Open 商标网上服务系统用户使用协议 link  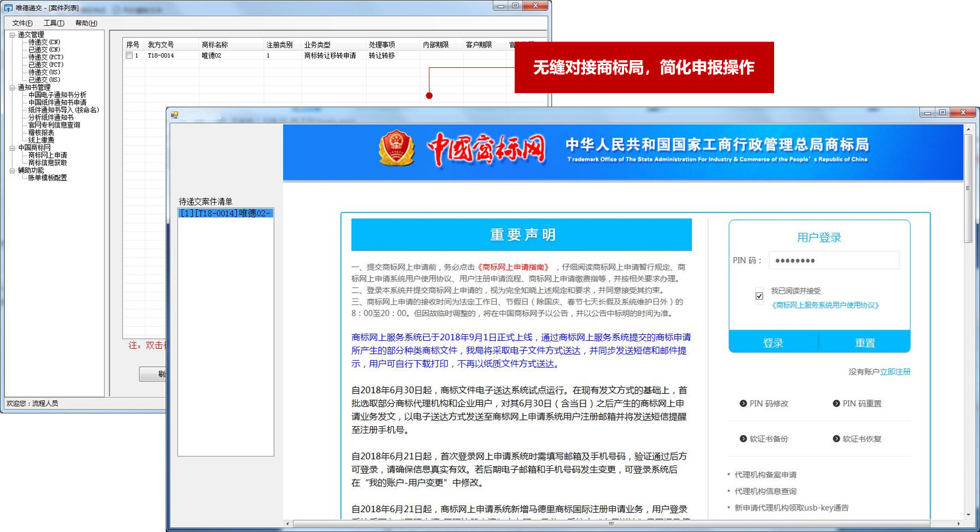click(825, 305)
